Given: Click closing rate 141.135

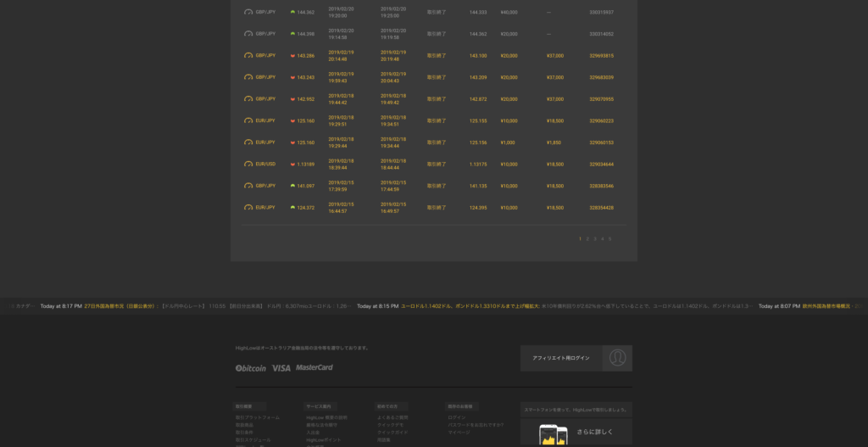Looking at the screenshot, I should [x=478, y=186].
